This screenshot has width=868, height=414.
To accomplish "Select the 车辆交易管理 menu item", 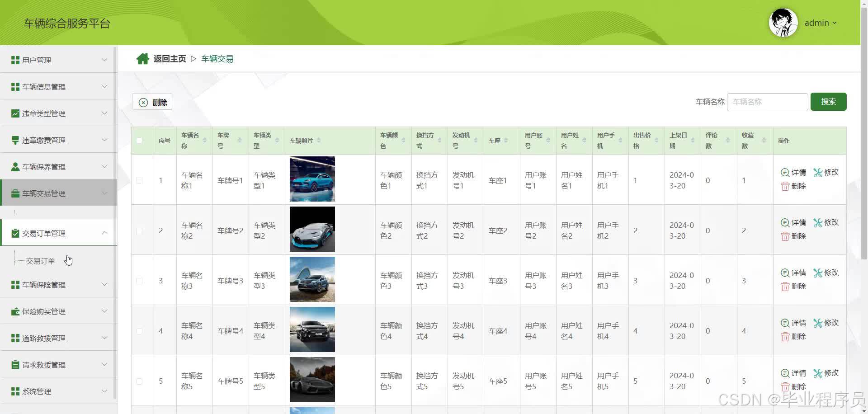I will 59,193.
